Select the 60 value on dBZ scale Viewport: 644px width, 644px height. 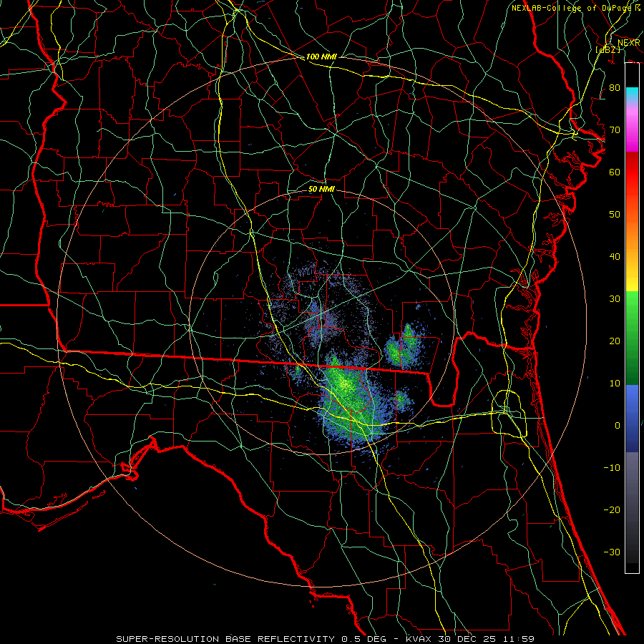[615, 172]
